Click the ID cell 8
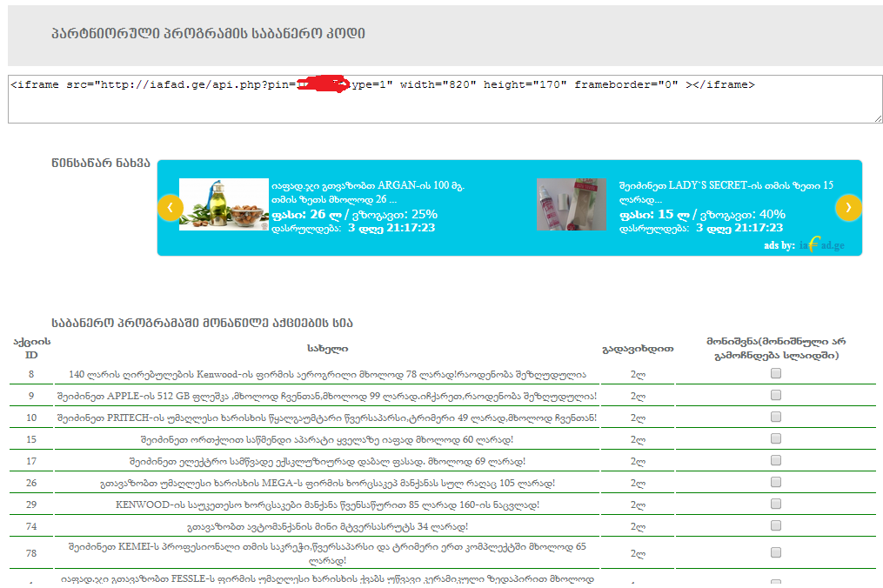 coord(31,374)
